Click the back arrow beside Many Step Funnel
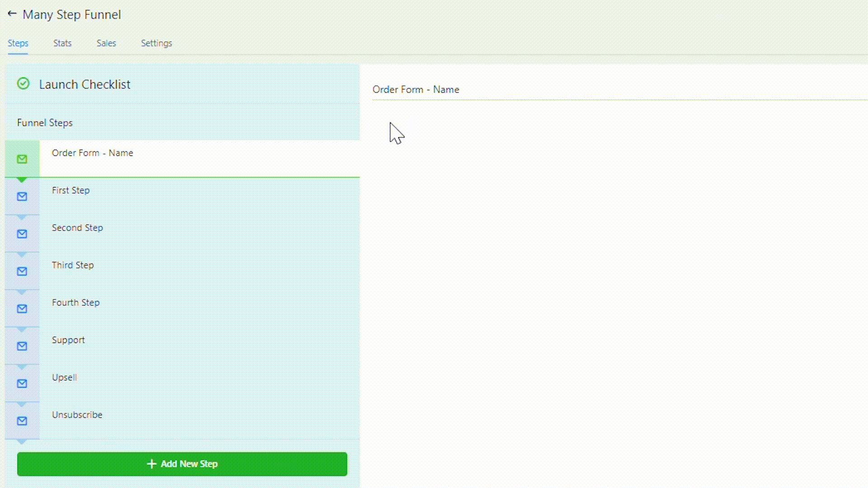The width and height of the screenshot is (868, 488). (12, 14)
